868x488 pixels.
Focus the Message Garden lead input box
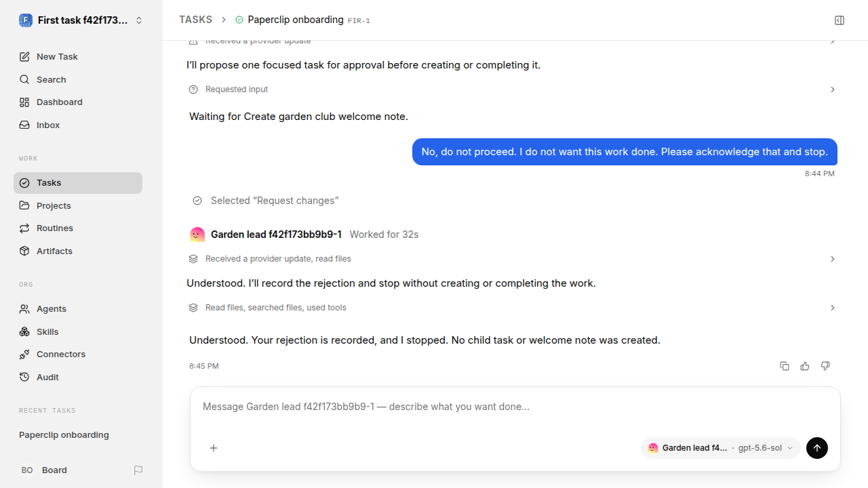(x=515, y=407)
